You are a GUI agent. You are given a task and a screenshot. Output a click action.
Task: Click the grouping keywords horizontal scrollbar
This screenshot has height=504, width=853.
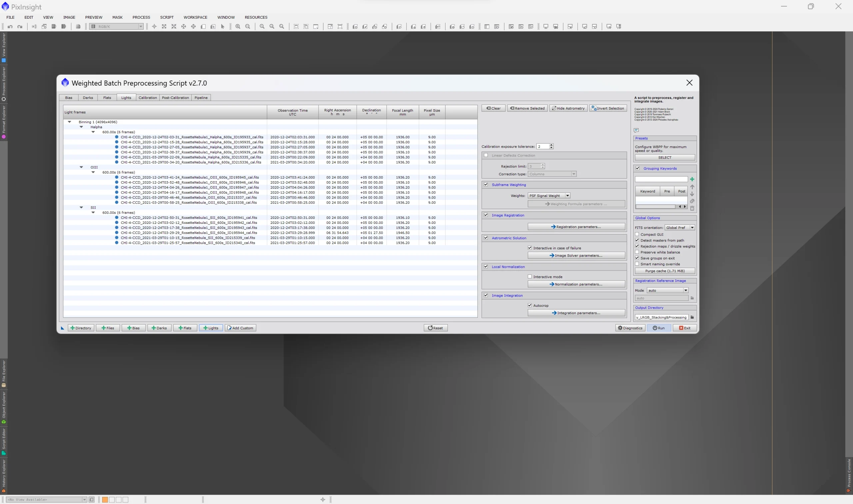coord(655,207)
